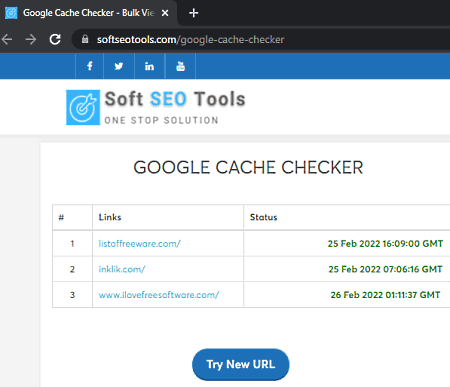Open the YouTube social icon
Image resolution: width=450 pixels, height=387 pixels.
pyautogui.click(x=180, y=66)
